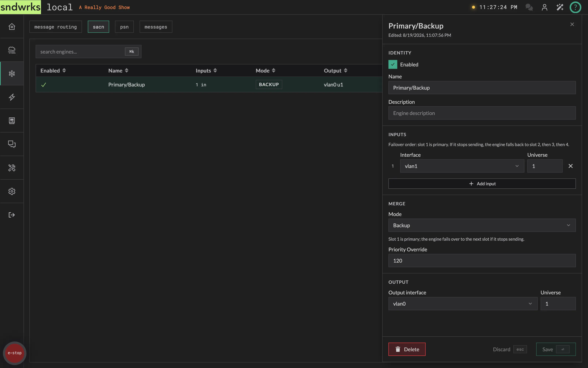Click the Add input button
Image resolution: width=588 pixels, height=368 pixels.
tap(482, 183)
